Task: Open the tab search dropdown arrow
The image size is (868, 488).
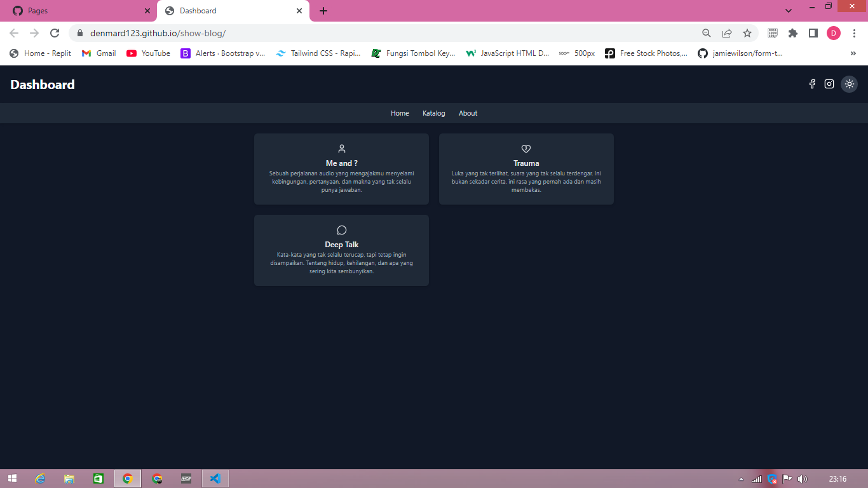Action: tap(789, 11)
